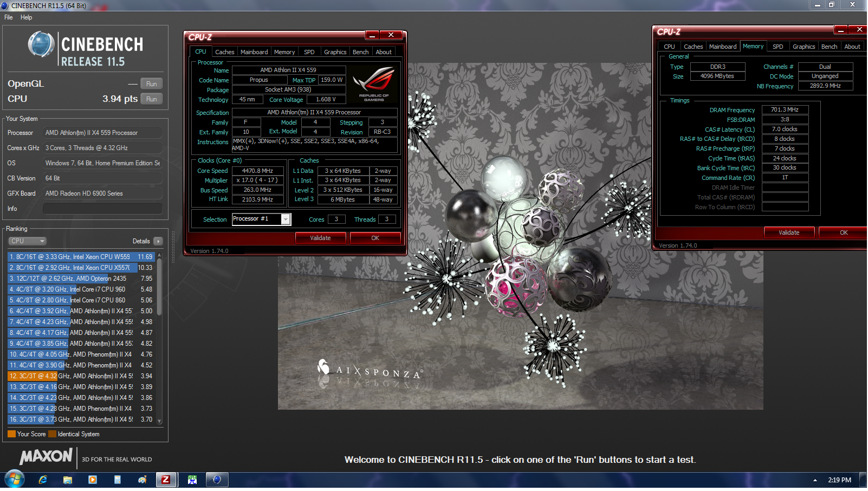Click Processor field AMD Athlon II X4 559

[x=103, y=133]
